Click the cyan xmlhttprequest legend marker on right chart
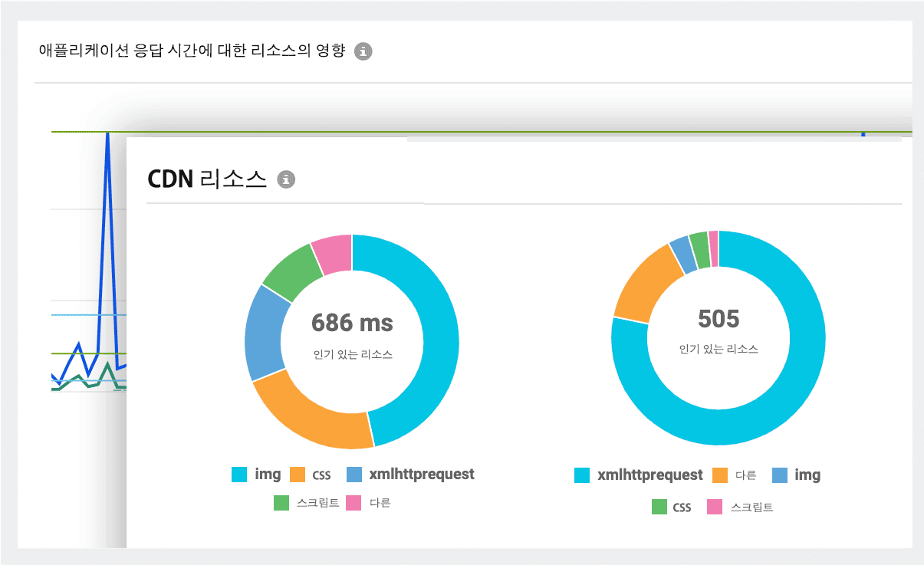 coord(581,475)
